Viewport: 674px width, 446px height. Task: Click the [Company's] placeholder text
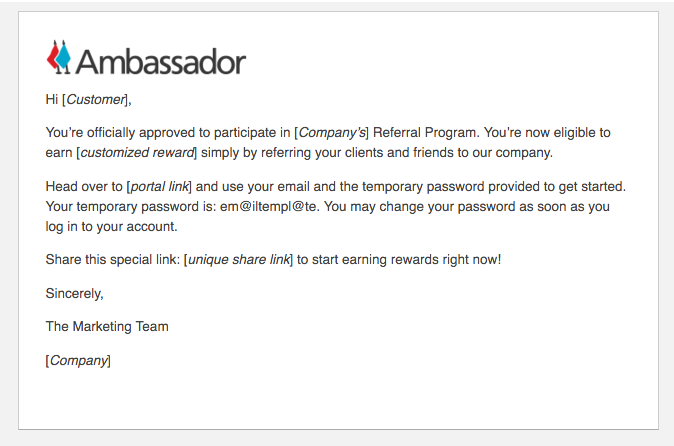pos(332,132)
